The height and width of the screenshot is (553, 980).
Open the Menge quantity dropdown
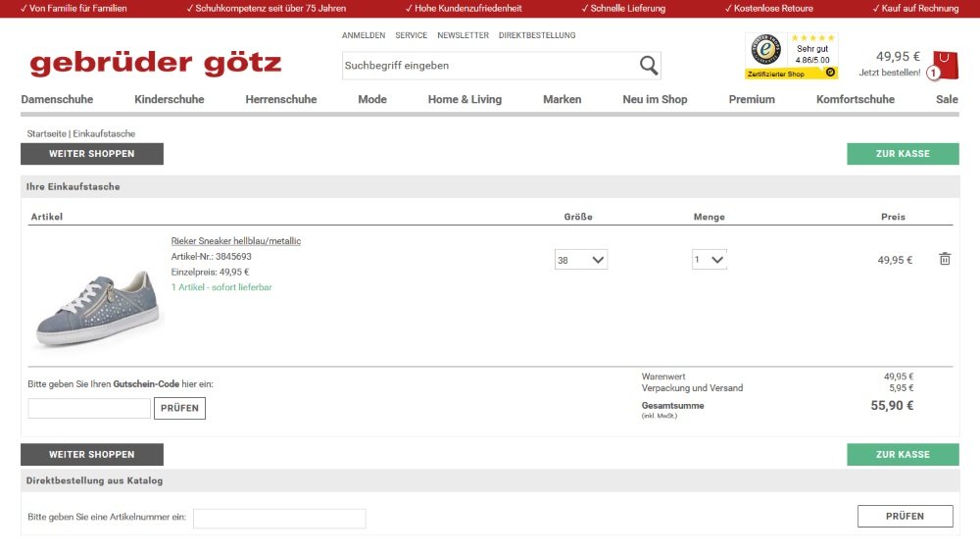click(x=709, y=260)
